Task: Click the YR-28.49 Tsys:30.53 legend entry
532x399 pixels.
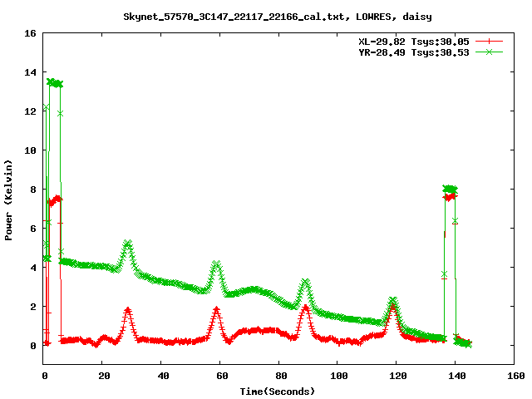Action: coord(414,52)
